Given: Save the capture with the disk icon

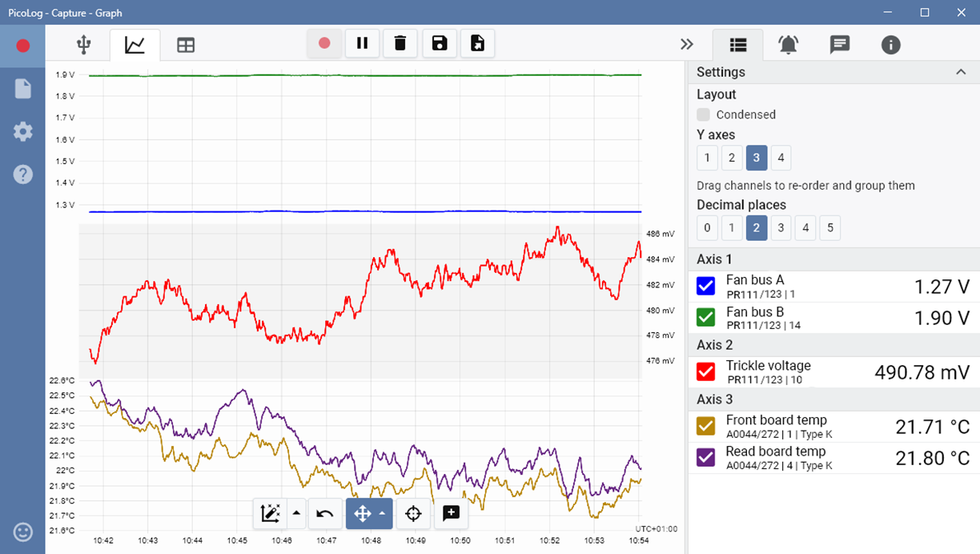Looking at the screenshot, I should [x=440, y=43].
